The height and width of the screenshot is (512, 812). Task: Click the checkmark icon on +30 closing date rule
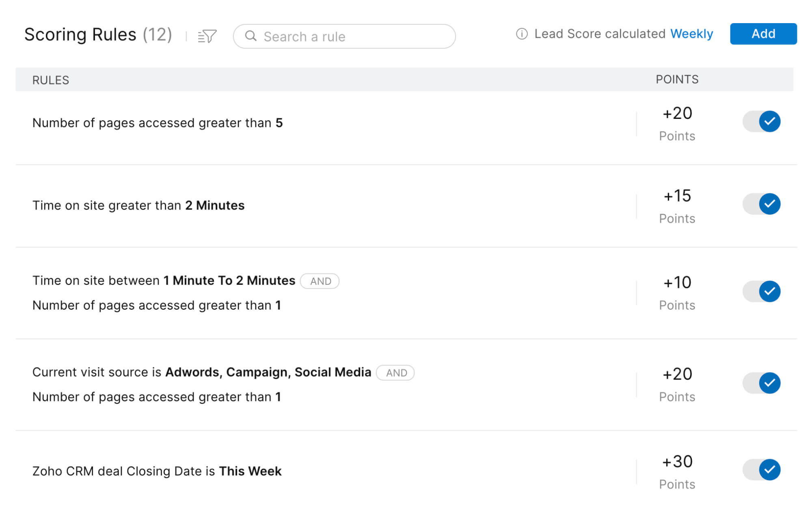coord(769,469)
